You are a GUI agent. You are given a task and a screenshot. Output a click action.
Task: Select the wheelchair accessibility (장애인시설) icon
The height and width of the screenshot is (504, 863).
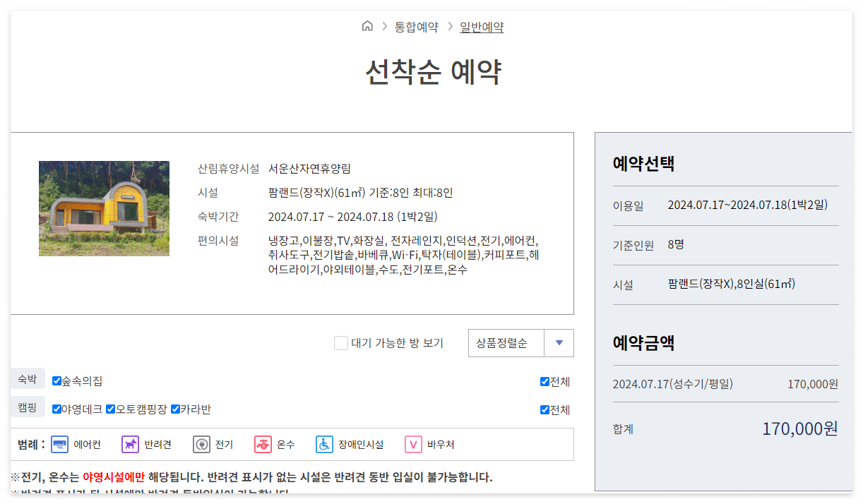tap(323, 445)
